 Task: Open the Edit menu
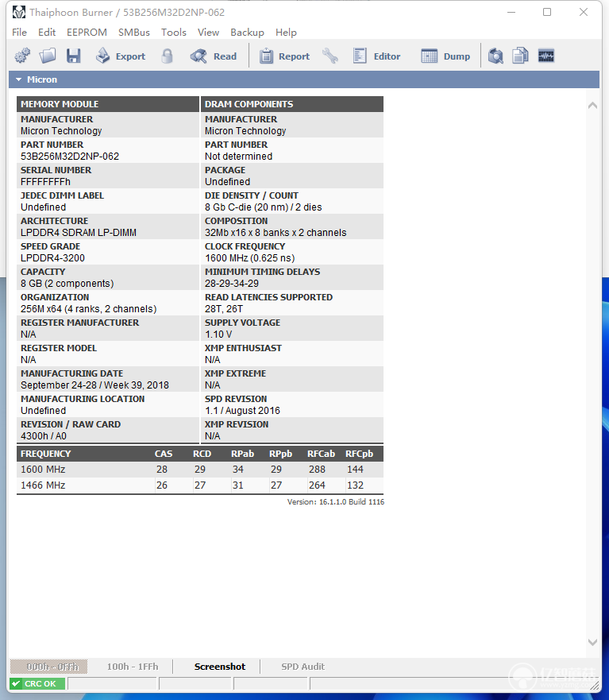pos(47,33)
